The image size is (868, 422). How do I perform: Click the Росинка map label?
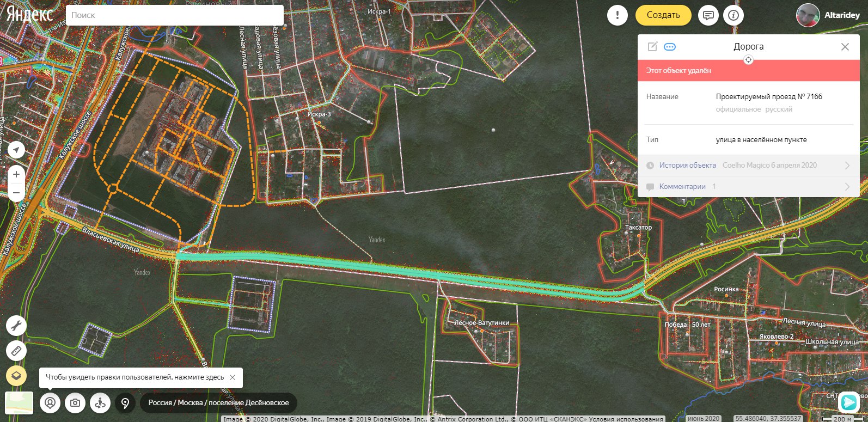pyautogui.click(x=726, y=289)
